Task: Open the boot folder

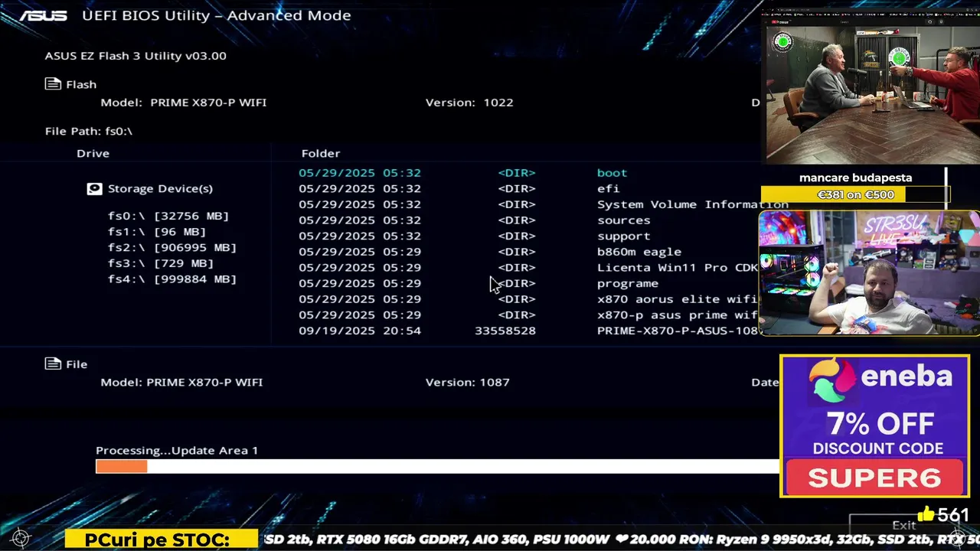Action: click(612, 173)
